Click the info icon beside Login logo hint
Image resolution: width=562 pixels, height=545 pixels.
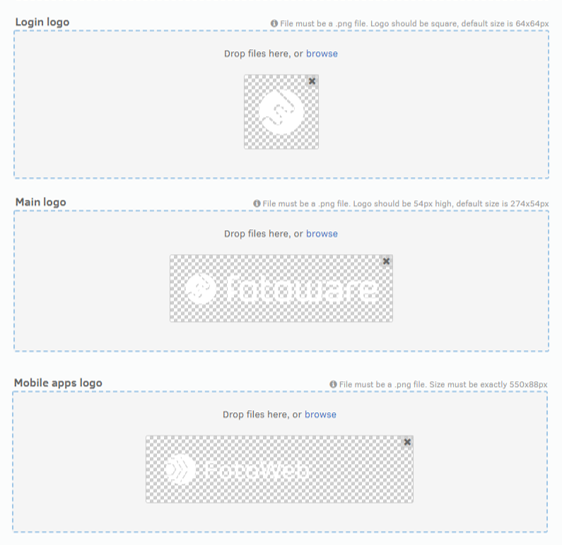(274, 24)
